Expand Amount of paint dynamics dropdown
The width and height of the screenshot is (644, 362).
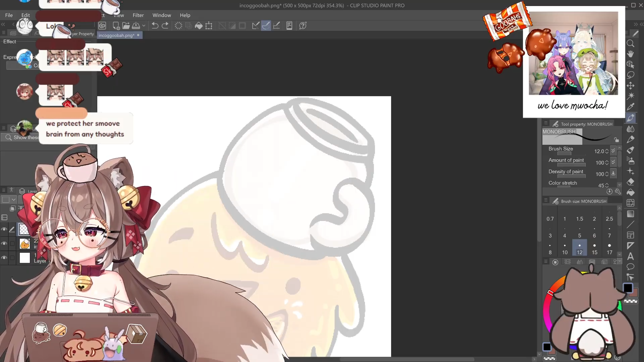click(x=613, y=162)
